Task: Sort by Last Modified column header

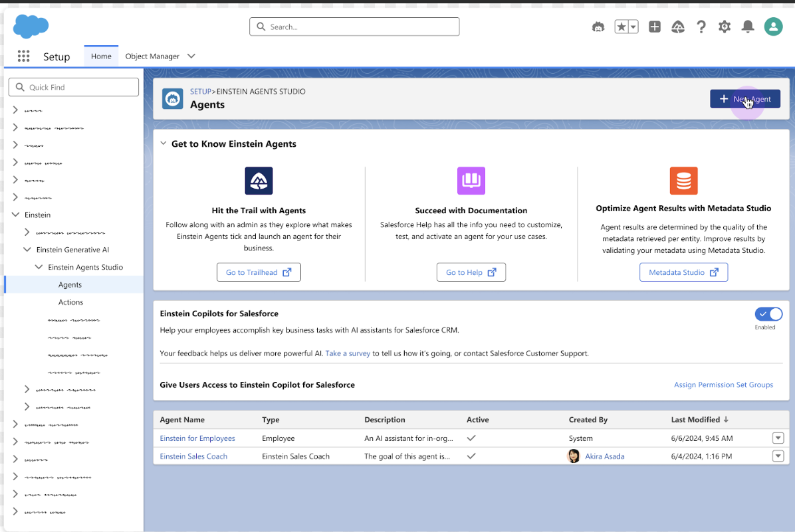Action: (695, 420)
